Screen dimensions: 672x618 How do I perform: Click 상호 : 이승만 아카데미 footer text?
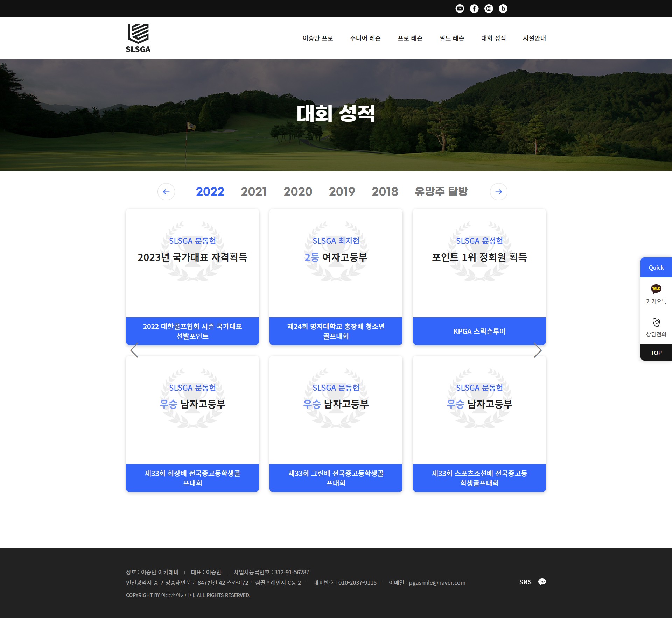coord(152,572)
